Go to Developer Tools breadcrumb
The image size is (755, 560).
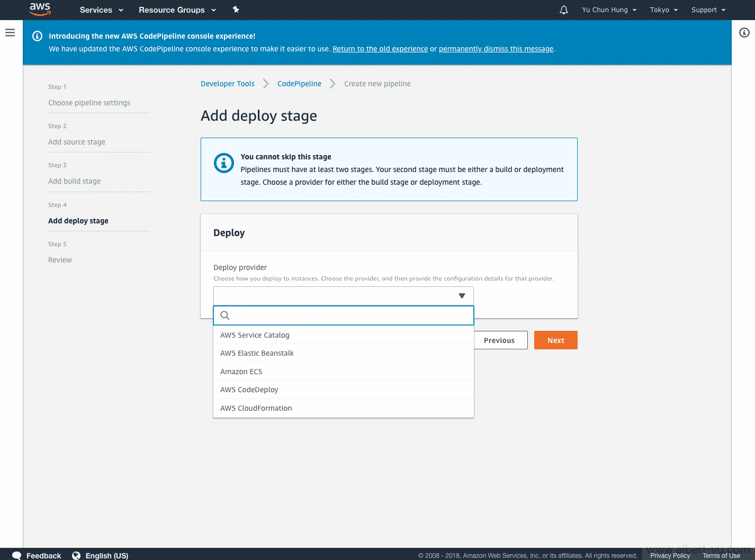[x=228, y=84]
